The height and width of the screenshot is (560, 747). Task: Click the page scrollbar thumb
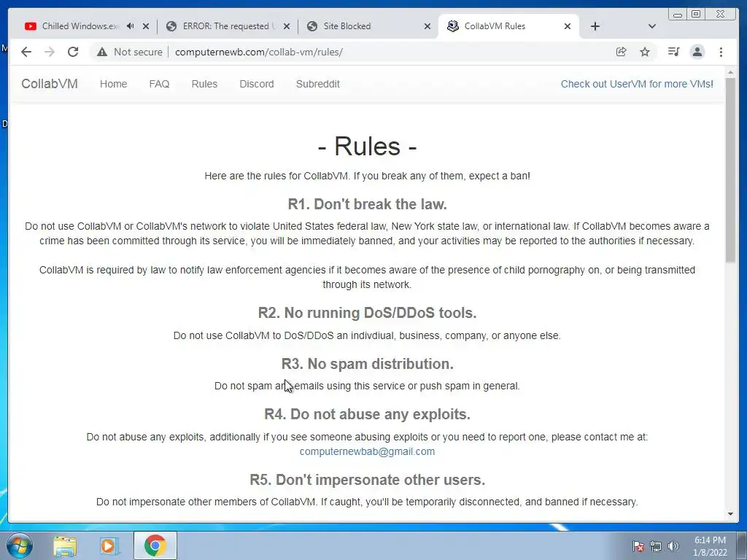731,171
